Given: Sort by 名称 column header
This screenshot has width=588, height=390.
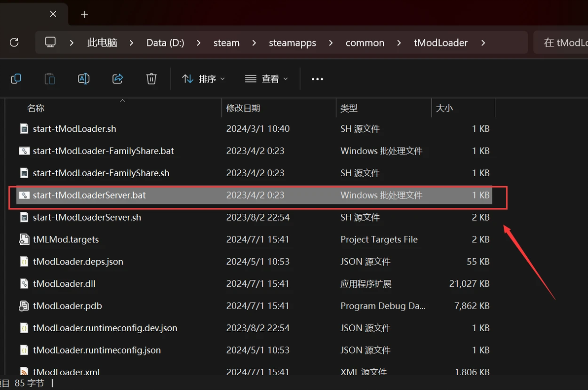Looking at the screenshot, I should 36,108.
